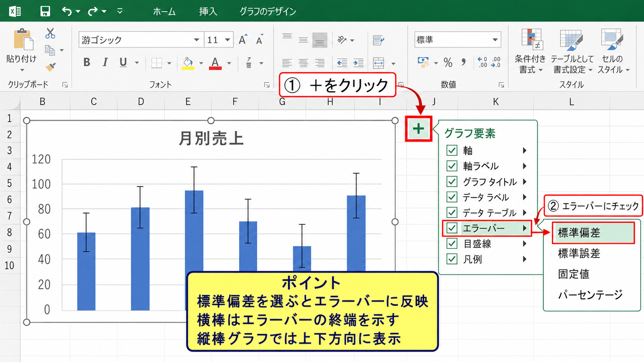Increase font size with large A
644x362 pixels.
tap(243, 40)
